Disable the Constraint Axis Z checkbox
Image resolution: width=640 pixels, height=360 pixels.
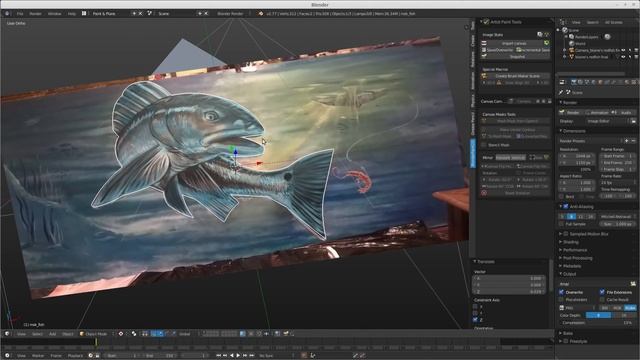pyautogui.click(x=475, y=320)
